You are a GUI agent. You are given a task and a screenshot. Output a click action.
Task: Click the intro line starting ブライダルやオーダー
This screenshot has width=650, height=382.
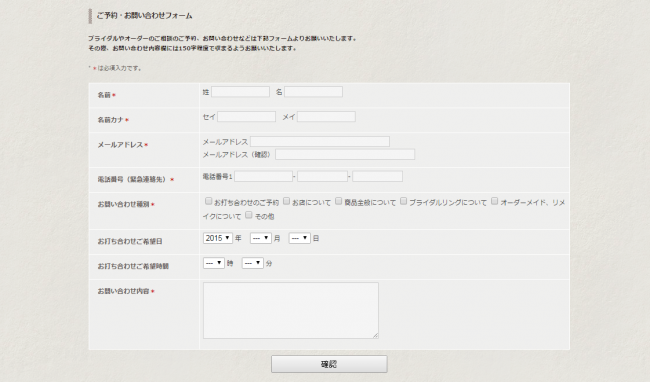tap(222, 38)
